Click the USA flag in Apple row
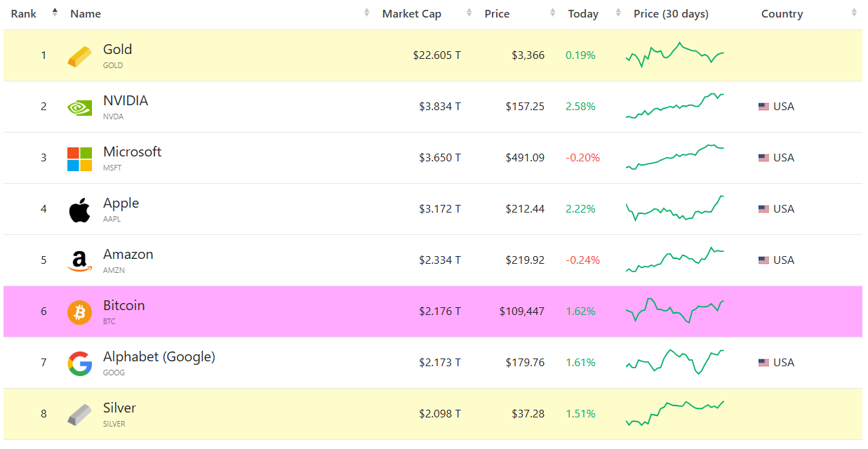 763,209
